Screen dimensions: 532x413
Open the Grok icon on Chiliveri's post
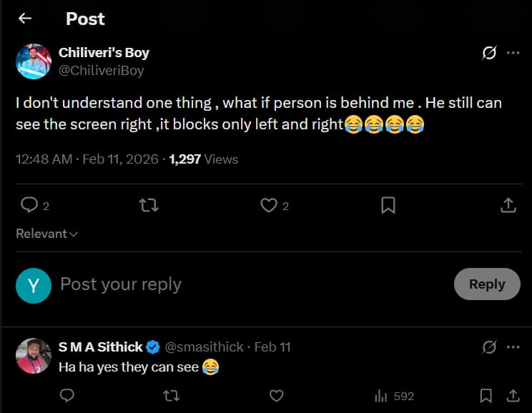point(490,53)
